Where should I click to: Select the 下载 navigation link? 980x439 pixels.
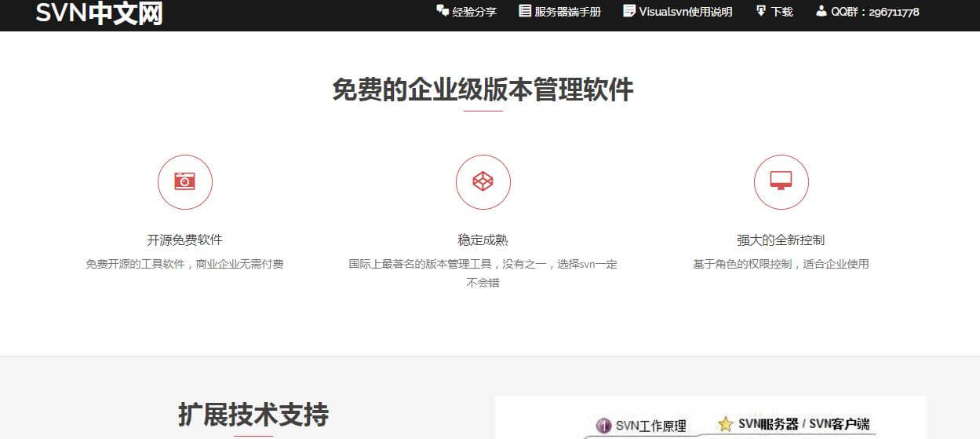point(781,12)
